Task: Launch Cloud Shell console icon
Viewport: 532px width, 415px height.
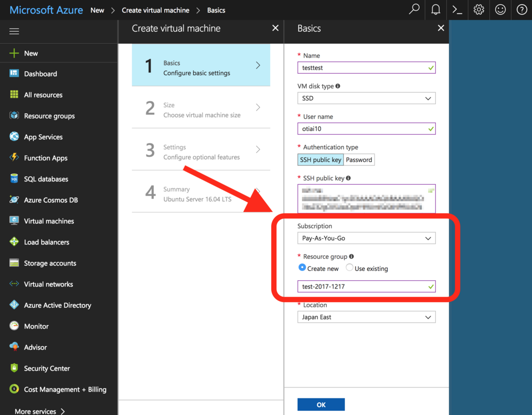Action: pos(457,10)
